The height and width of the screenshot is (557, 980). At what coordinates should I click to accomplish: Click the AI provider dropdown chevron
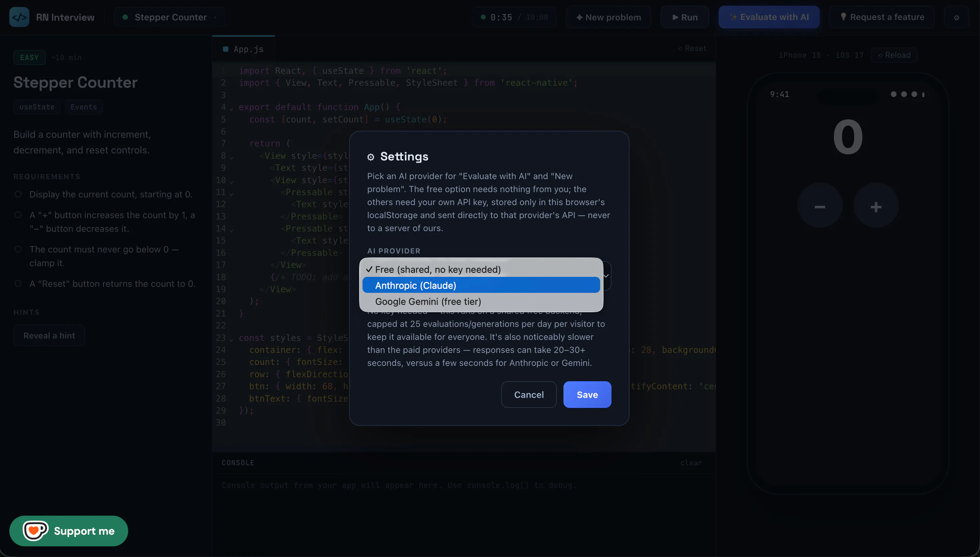[x=606, y=276]
